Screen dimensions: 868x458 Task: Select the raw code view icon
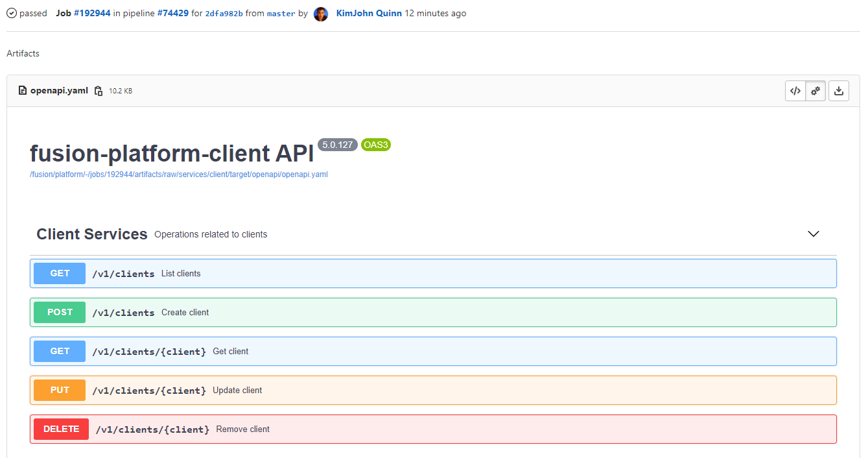pos(795,91)
